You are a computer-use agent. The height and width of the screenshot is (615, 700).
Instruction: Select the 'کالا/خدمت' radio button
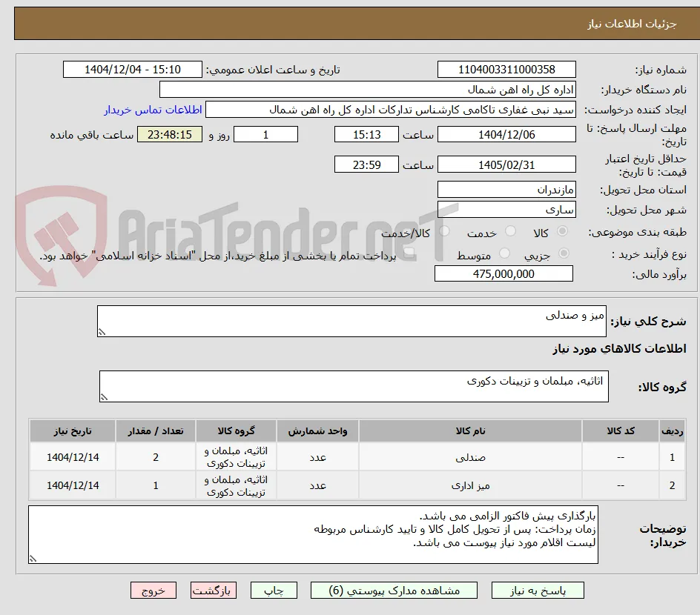[x=445, y=231]
